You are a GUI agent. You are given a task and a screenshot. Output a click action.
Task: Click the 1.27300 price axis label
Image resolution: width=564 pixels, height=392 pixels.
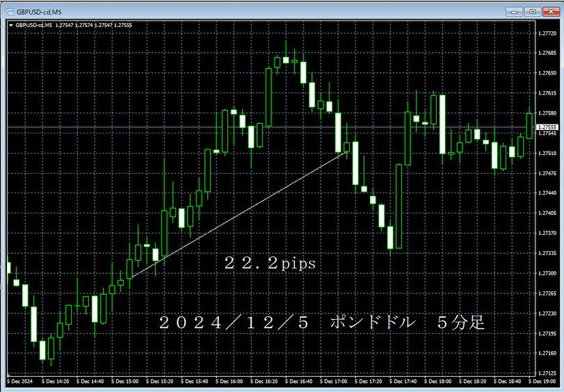pyautogui.click(x=547, y=273)
